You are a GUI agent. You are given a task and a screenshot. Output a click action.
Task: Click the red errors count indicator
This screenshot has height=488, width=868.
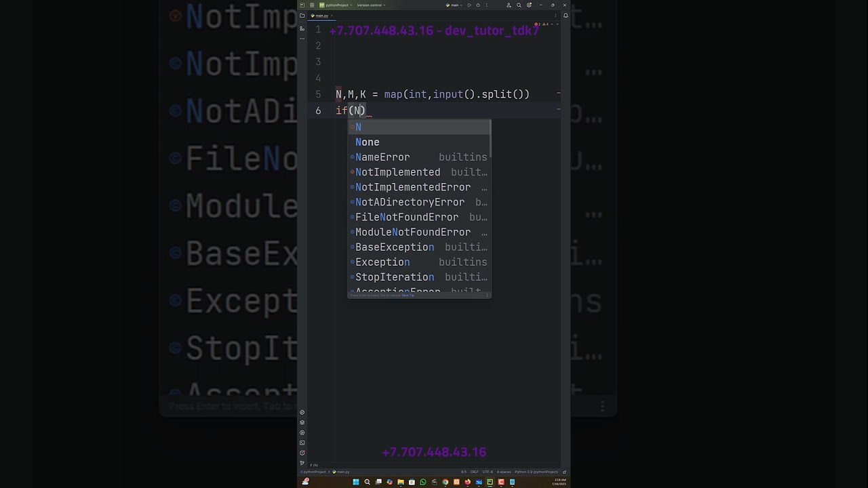(x=538, y=24)
